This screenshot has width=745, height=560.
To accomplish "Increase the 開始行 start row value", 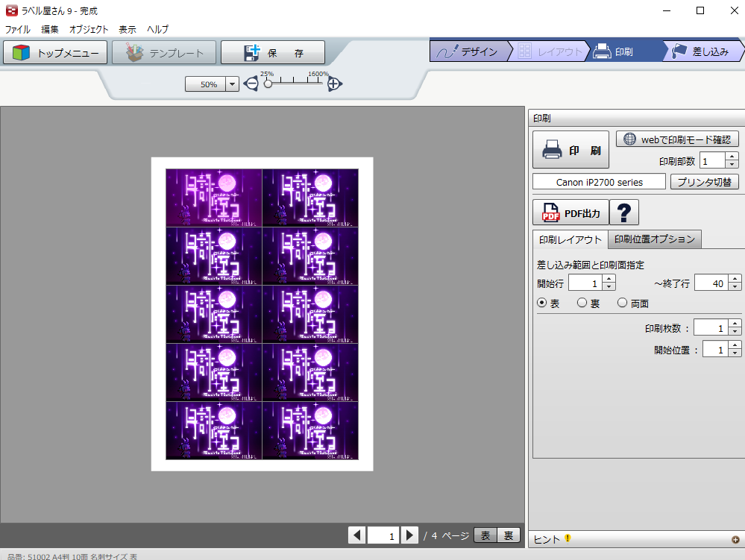I will coord(609,279).
